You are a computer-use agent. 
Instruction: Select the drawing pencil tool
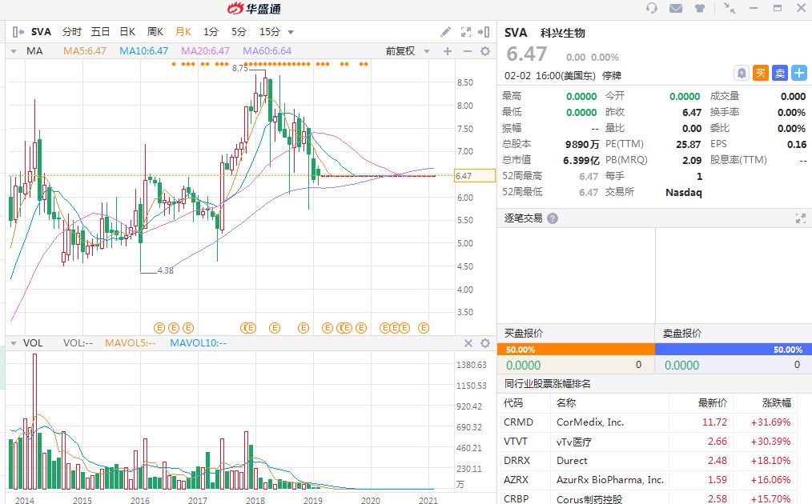click(x=446, y=32)
